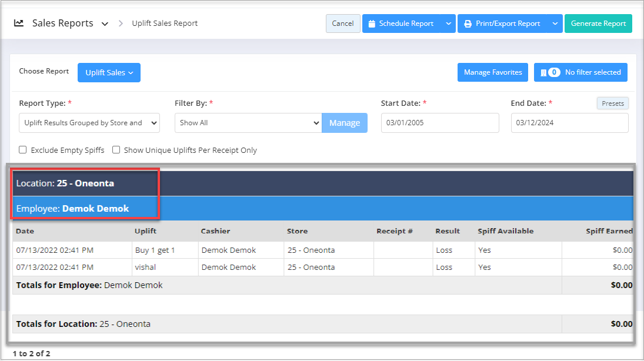Click the Uplift Sales Report breadcrumb
Viewport: 644px width, 361px height.
coord(165,24)
